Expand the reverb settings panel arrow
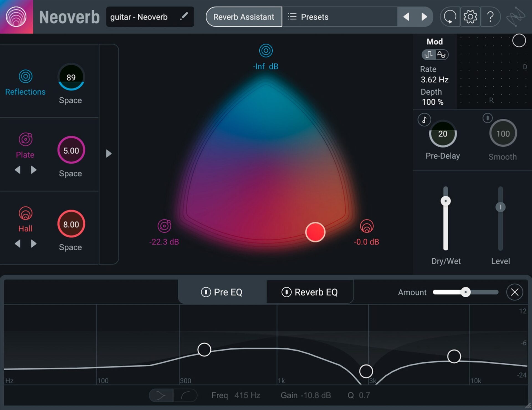The image size is (532, 410). (x=108, y=153)
